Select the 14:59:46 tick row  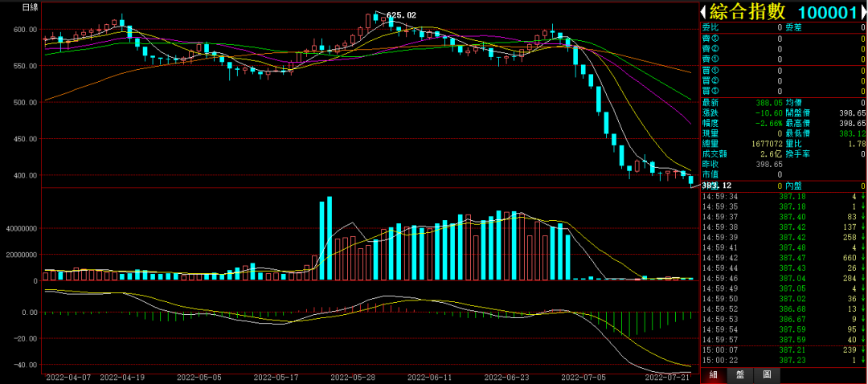(x=784, y=278)
